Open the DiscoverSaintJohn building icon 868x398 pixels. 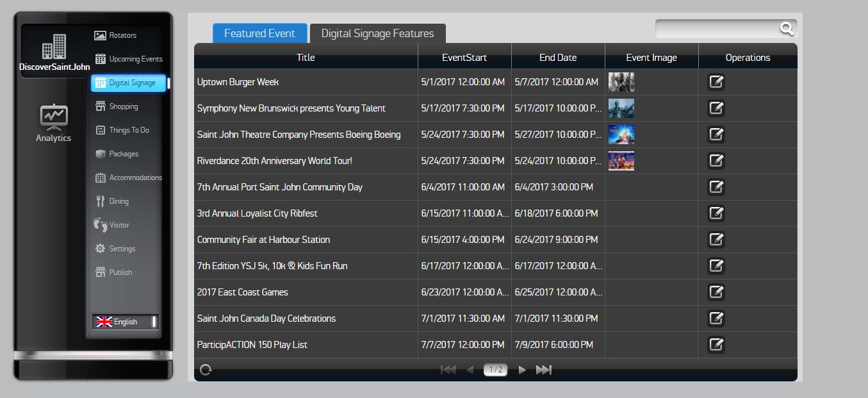click(54, 47)
